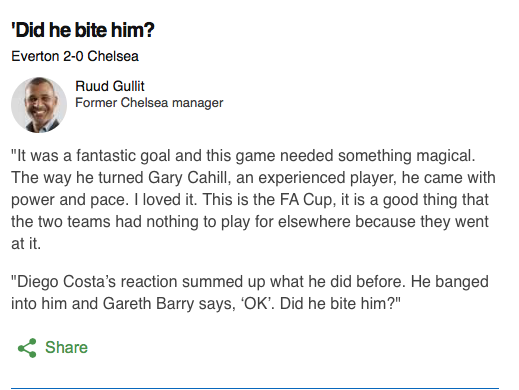Click the green share icon
The image size is (519, 390).
click(27, 348)
